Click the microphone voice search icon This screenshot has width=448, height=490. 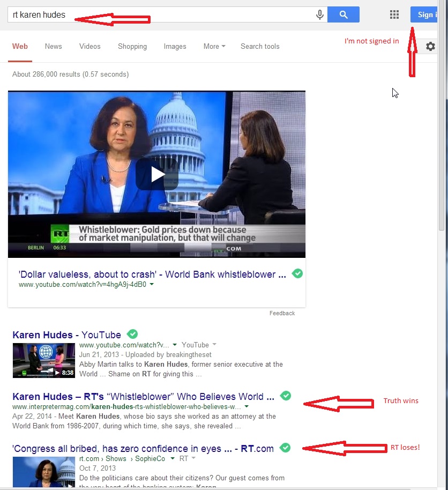[x=320, y=15]
